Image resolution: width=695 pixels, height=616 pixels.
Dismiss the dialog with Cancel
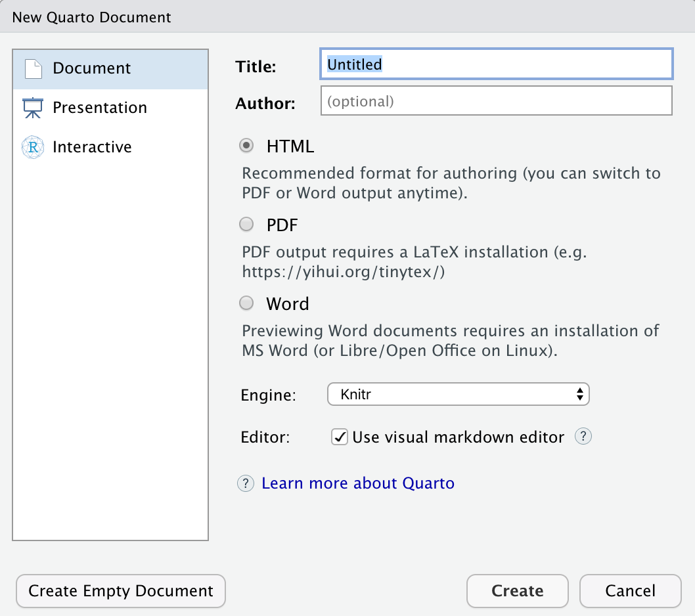click(630, 590)
